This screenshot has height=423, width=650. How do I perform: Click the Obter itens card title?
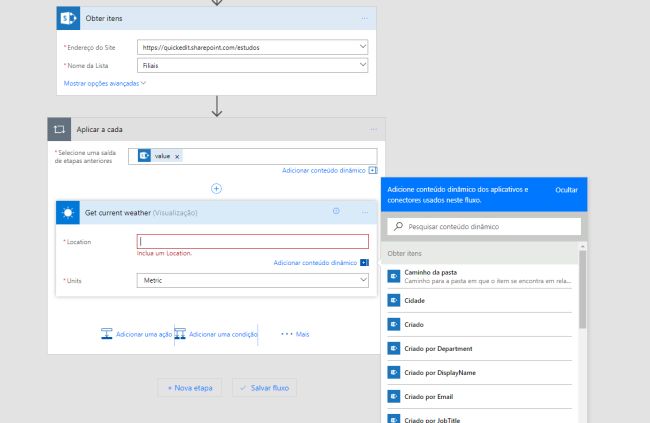click(104, 18)
